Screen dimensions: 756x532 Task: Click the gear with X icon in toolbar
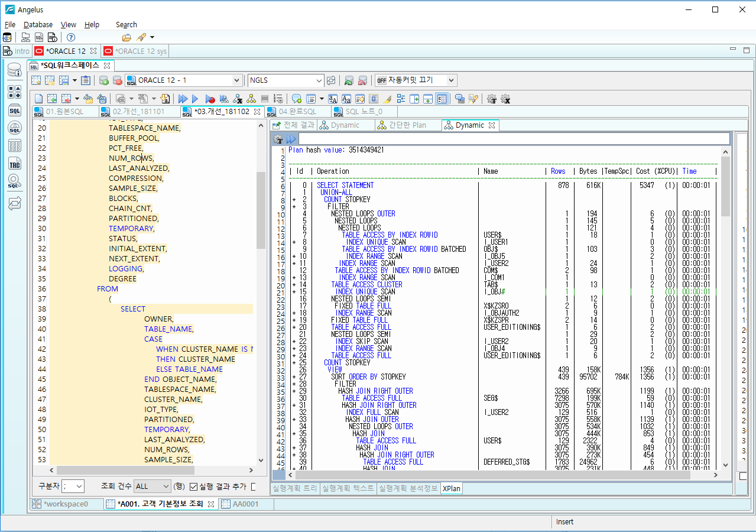[505, 99]
